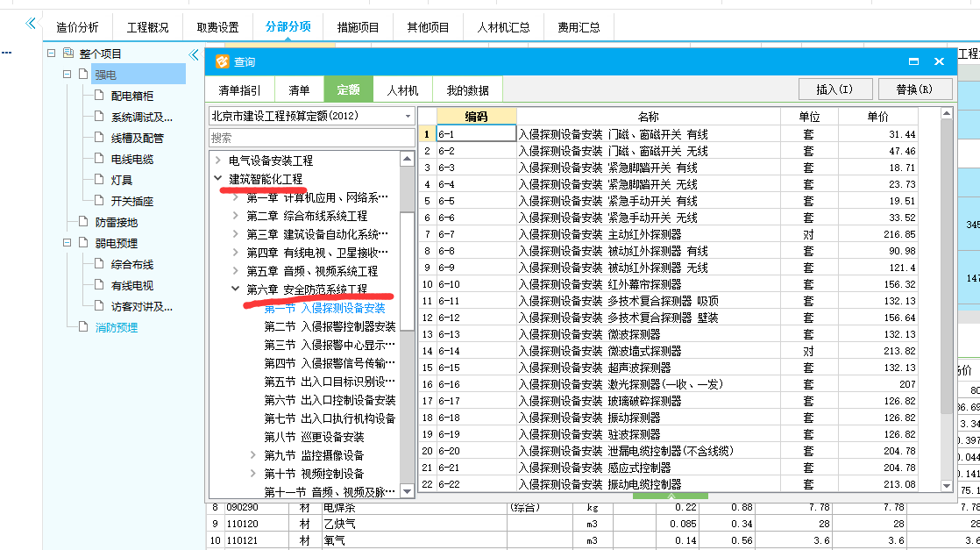Image resolution: width=980 pixels, height=550 pixels.
Task: Collapse the navigation panel double-chevron at top left
Action: pos(31,25)
